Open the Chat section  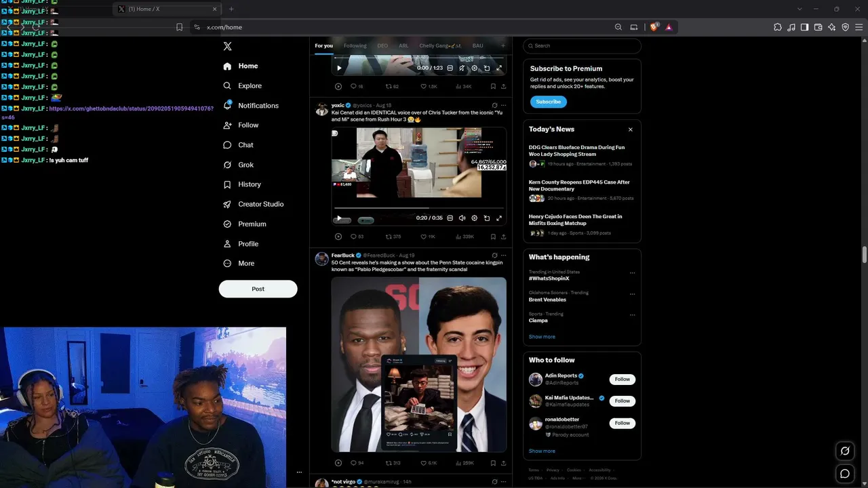point(238,145)
